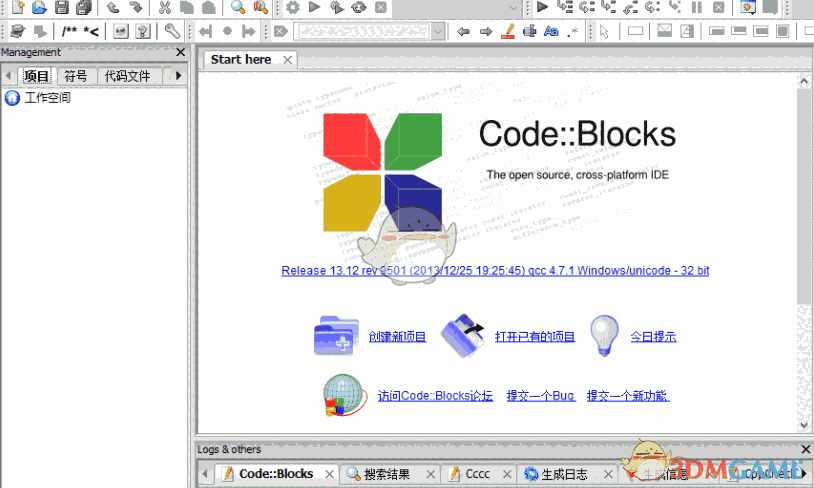Type in the toolbar search input field
Screen dimensions: 814x488
coord(363,32)
